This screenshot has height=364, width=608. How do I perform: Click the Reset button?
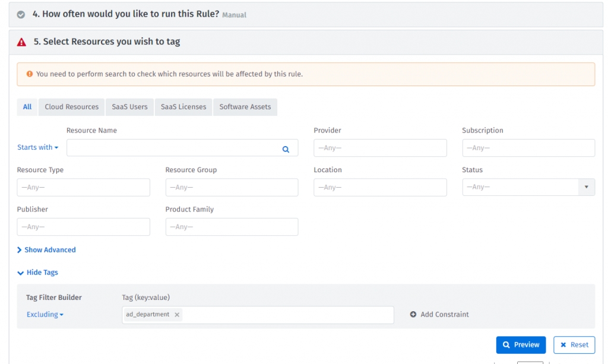[x=574, y=344]
